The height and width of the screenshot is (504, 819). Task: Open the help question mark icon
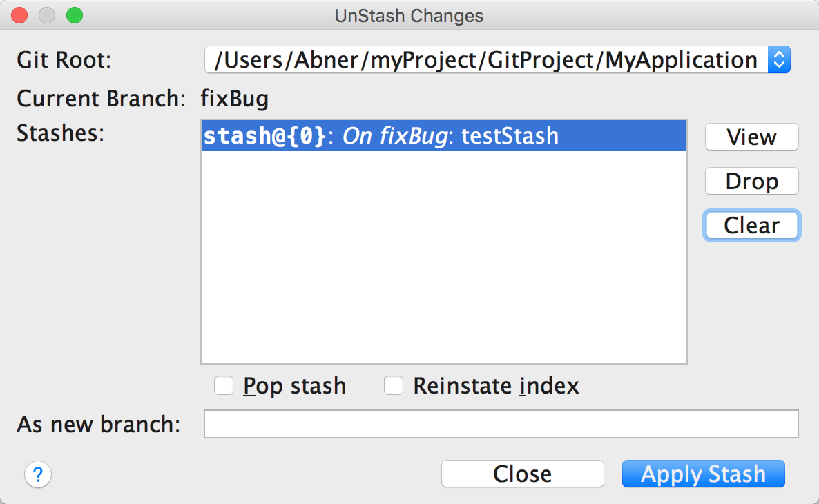click(38, 474)
